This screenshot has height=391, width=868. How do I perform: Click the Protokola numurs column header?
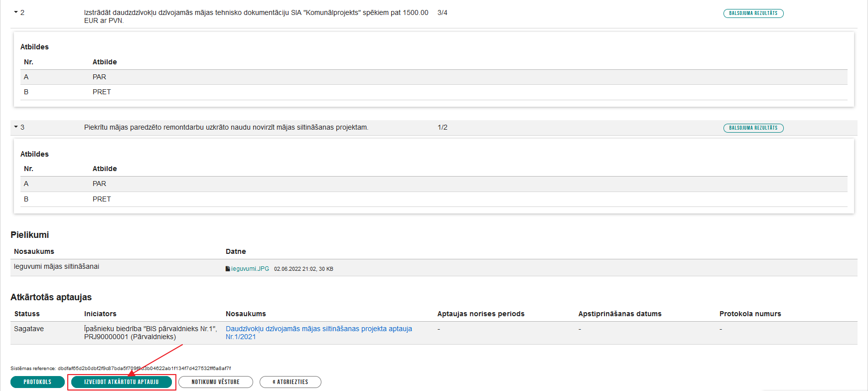click(750, 314)
